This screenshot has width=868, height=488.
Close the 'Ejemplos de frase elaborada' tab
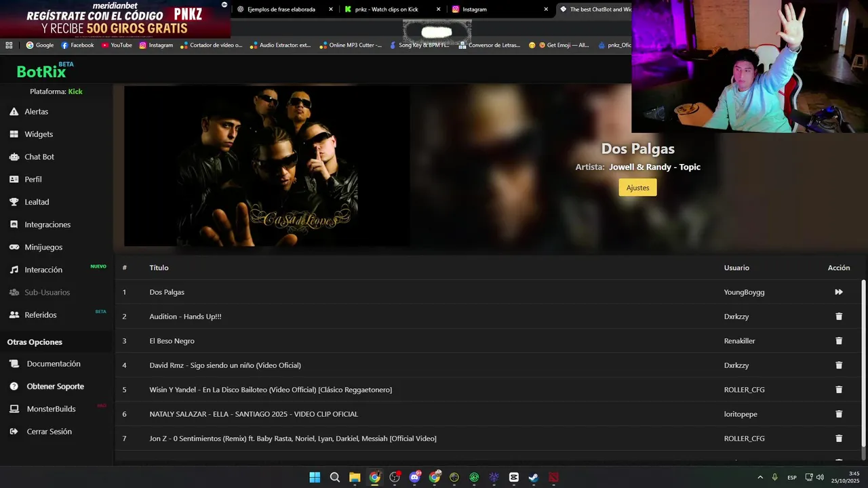click(331, 9)
